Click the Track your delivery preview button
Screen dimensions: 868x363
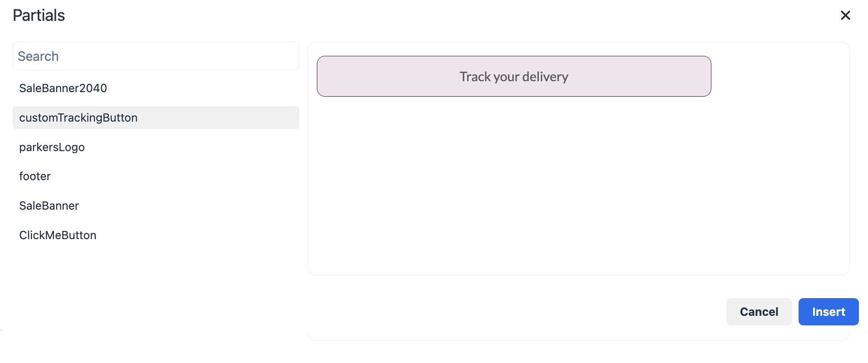point(513,76)
